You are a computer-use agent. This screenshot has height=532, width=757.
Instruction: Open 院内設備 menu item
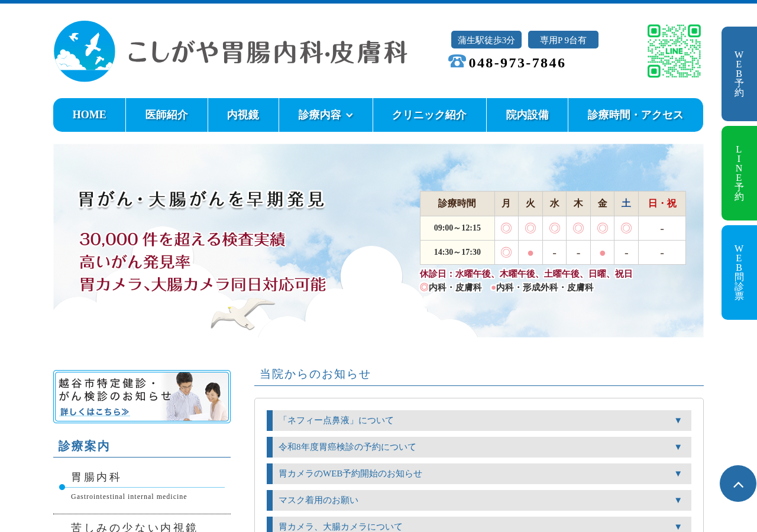(527, 115)
